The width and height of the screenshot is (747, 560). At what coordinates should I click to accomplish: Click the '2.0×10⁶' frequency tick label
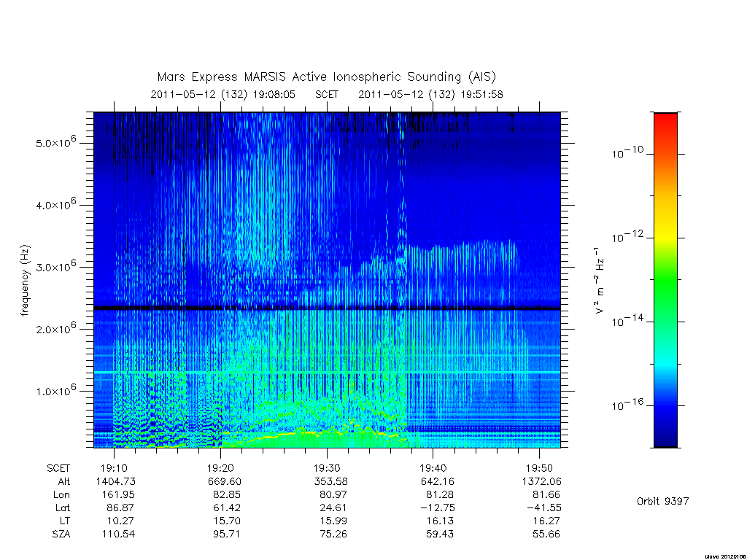[x=55, y=328]
